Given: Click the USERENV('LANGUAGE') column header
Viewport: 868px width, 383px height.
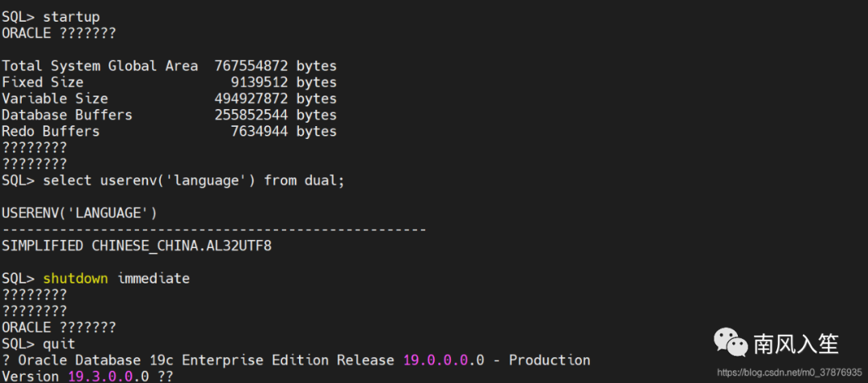Looking at the screenshot, I should (79, 213).
